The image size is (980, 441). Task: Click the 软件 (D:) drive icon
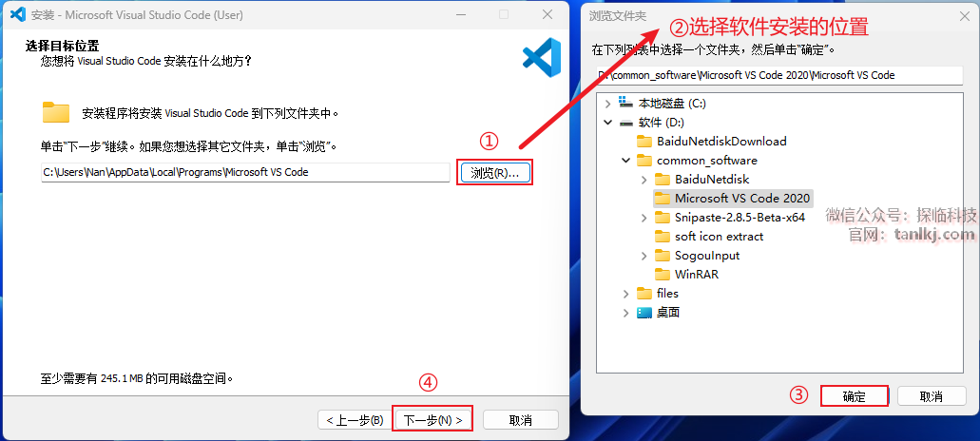[625, 123]
